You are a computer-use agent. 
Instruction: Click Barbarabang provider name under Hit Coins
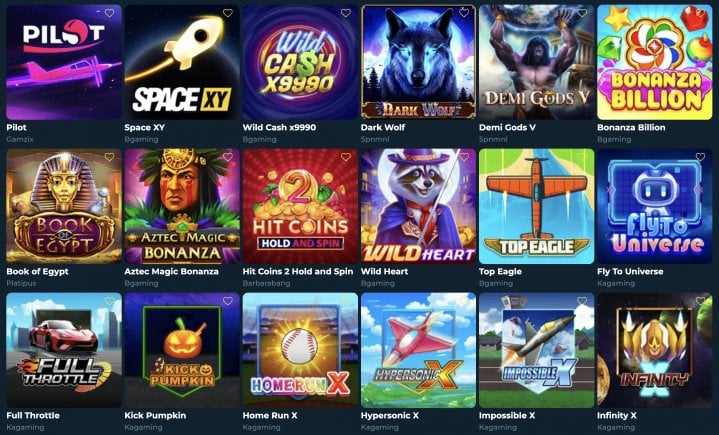click(x=266, y=283)
